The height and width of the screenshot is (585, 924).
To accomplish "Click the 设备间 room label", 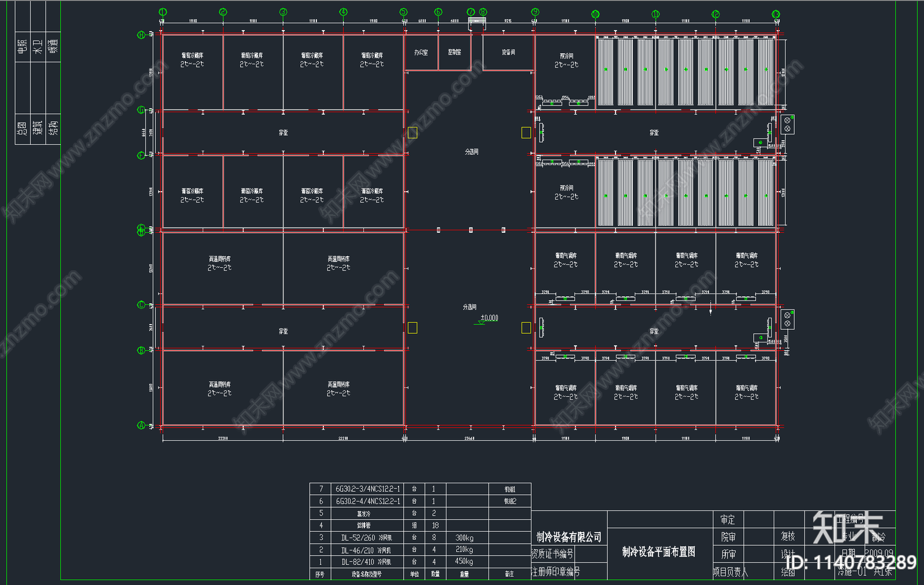I will [x=508, y=52].
